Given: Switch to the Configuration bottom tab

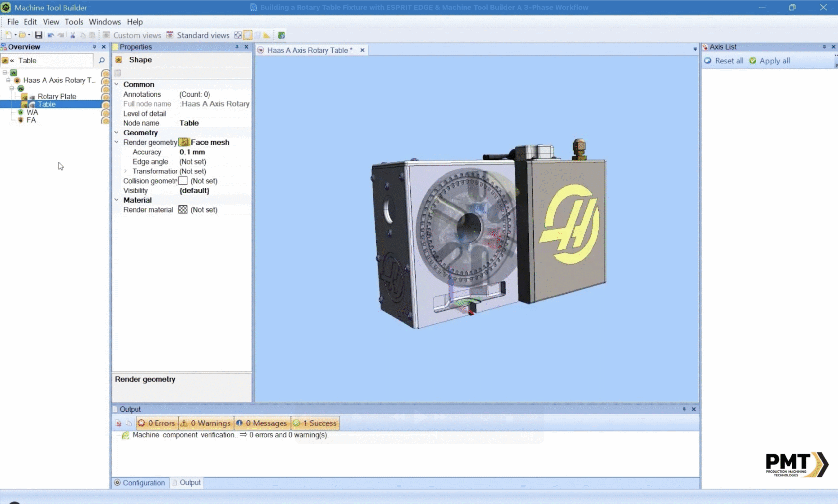Looking at the screenshot, I should [x=140, y=483].
